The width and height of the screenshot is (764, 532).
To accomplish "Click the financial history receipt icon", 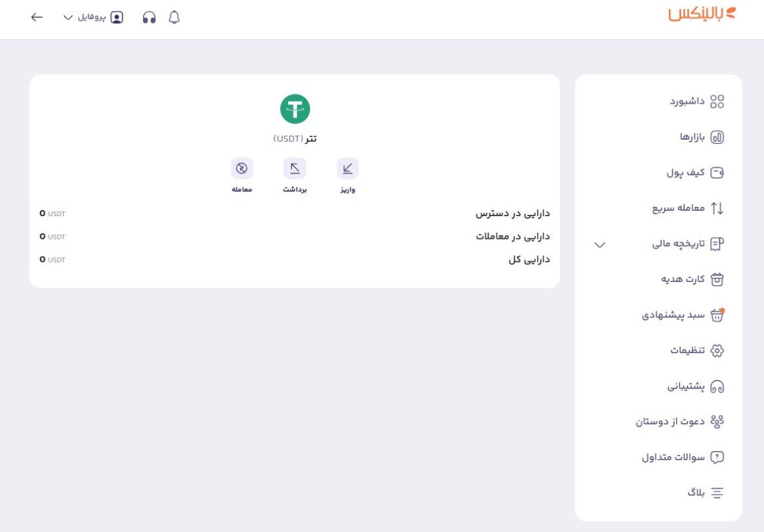I will 717,244.
